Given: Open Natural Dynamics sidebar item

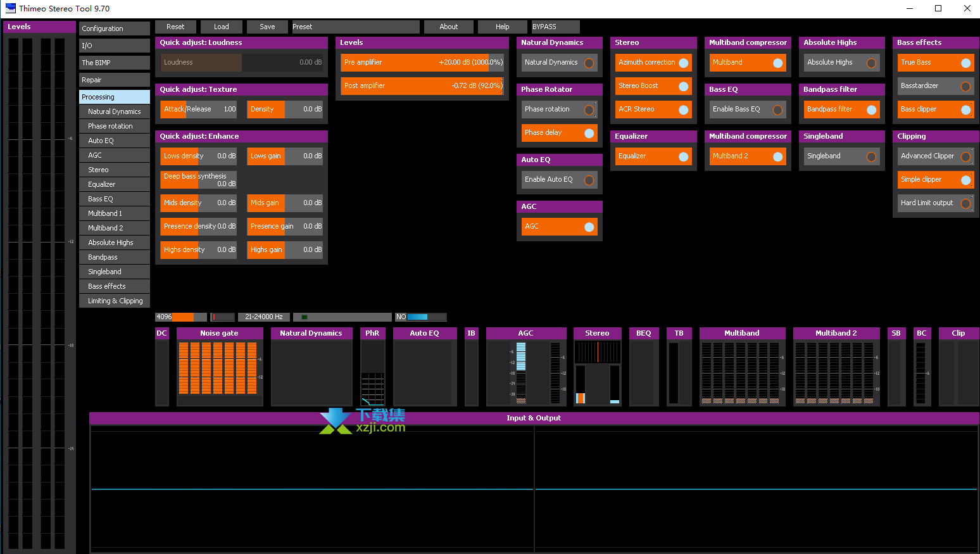Looking at the screenshot, I should 115,111.
